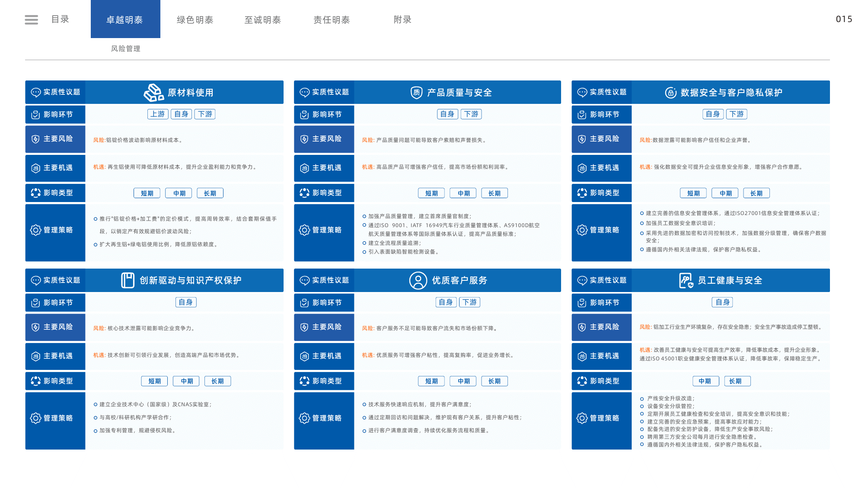Select the 上游 tag under 原材料使用
868x488 pixels.
158,114
